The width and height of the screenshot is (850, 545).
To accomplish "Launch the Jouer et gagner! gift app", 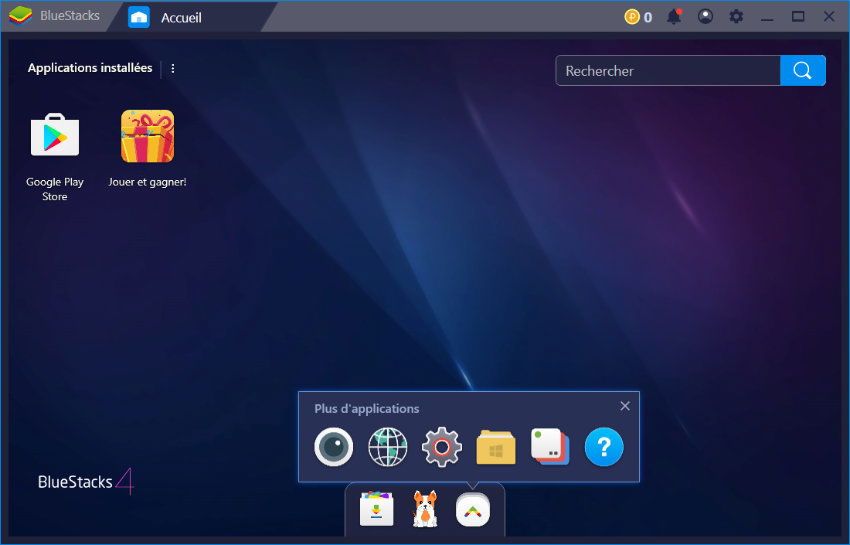I will [147, 136].
